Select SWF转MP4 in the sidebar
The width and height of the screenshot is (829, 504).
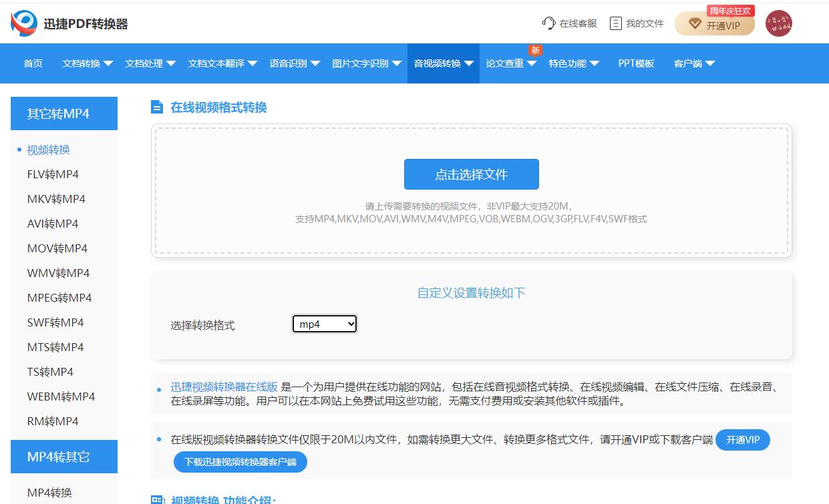coord(55,322)
